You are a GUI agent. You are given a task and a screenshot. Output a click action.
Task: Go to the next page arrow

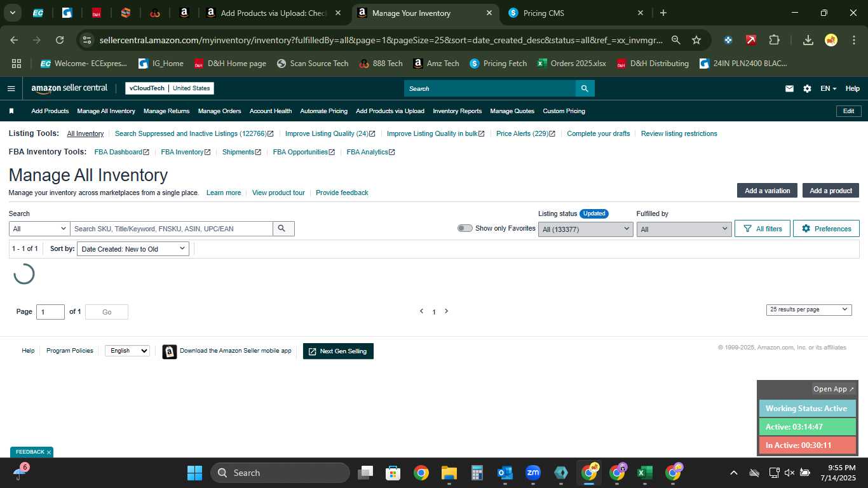click(446, 311)
